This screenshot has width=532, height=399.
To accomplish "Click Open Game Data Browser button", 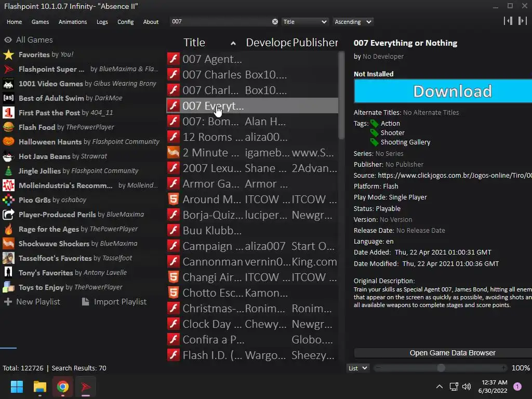I will (443, 353).
